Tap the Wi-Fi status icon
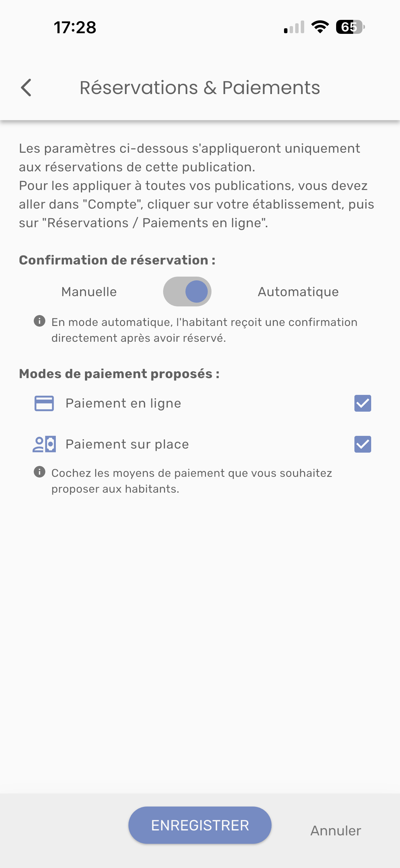 coord(320,27)
